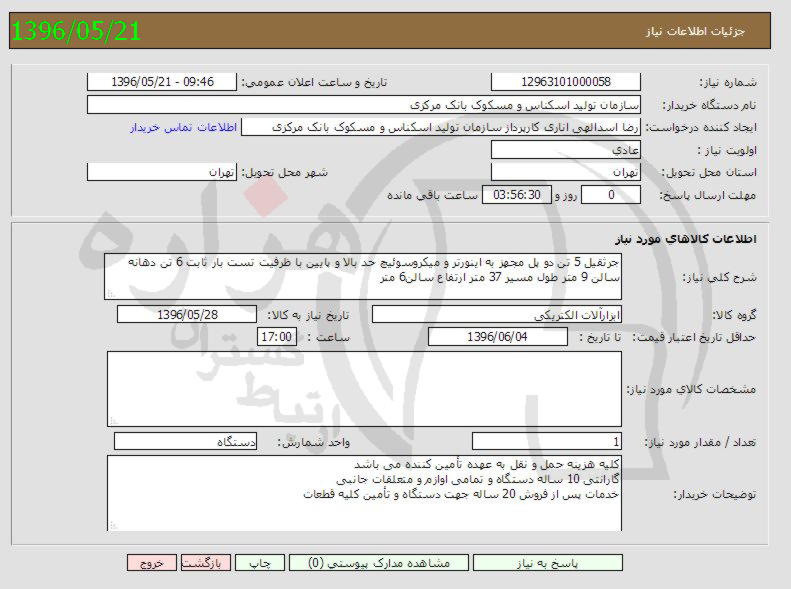Click the ساعت field showing 17:00
791x589 pixels.
[x=276, y=336]
